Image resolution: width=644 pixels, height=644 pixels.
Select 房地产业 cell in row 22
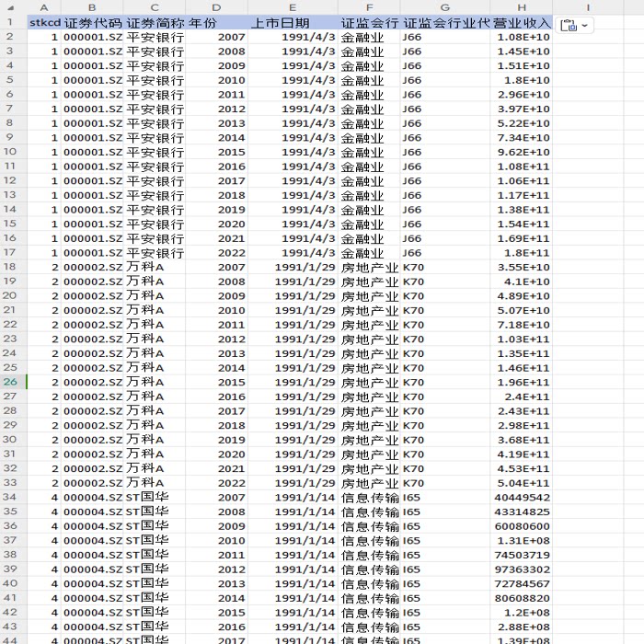pyautogui.click(x=369, y=325)
